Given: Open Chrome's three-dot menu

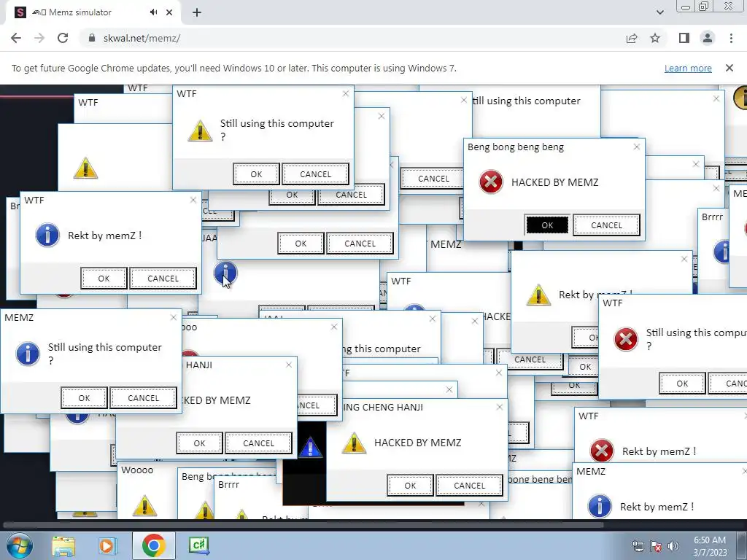Looking at the screenshot, I should (x=731, y=38).
